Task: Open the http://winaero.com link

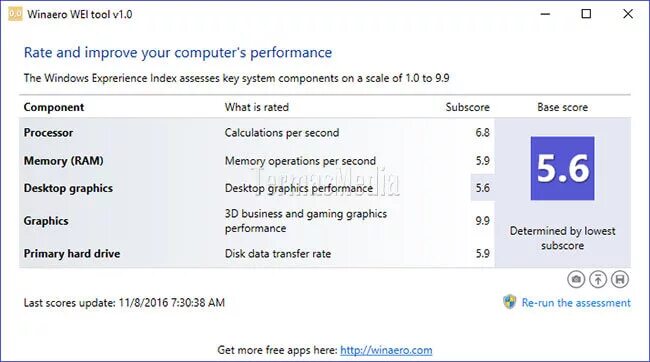Action: click(x=386, y=350)
